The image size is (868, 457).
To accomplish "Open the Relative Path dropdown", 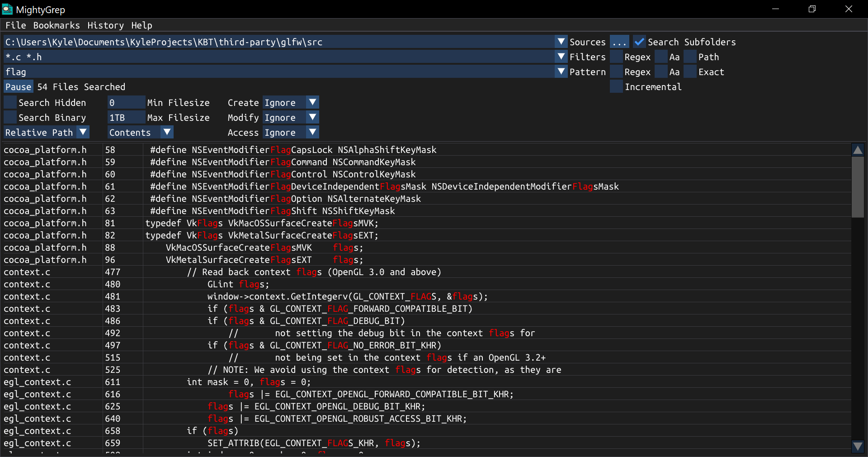I will pos(47,133).
